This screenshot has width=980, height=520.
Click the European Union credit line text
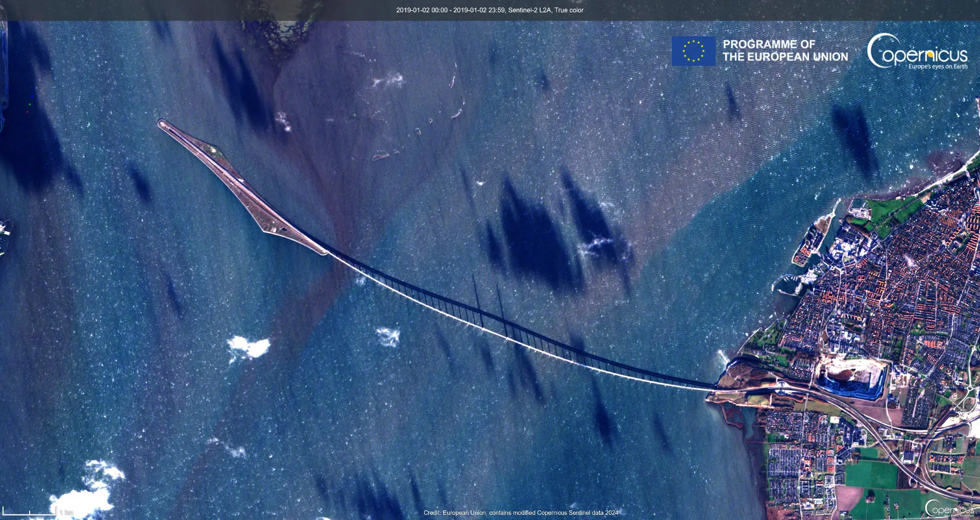pyautogui.click(x=521, y=513)
